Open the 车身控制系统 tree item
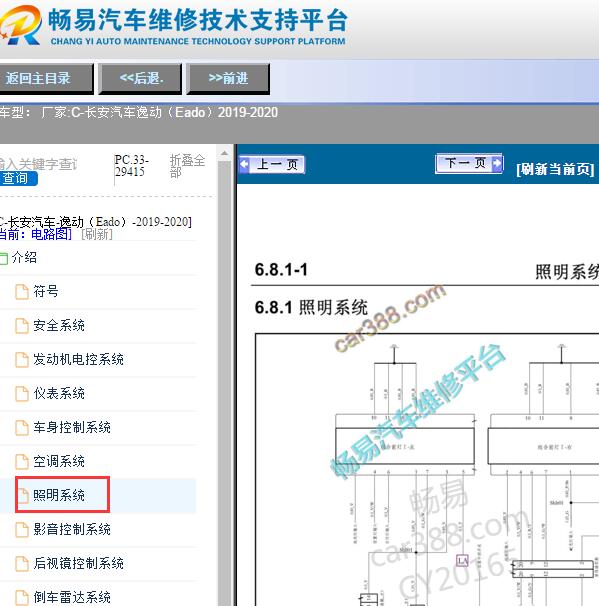 point(72,427)
